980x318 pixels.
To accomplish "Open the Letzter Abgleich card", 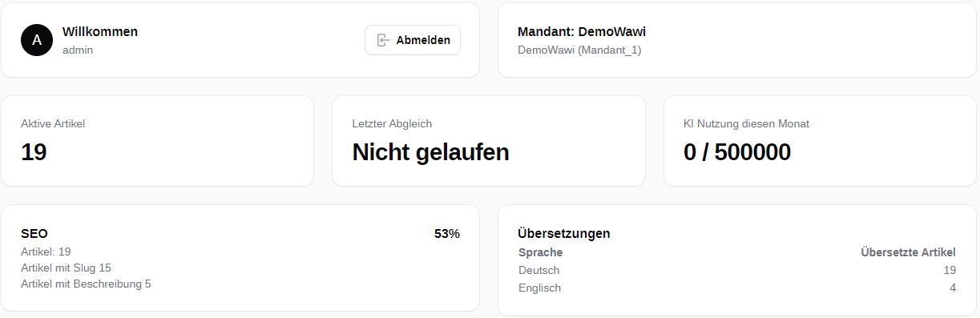I will coord(489,141).
